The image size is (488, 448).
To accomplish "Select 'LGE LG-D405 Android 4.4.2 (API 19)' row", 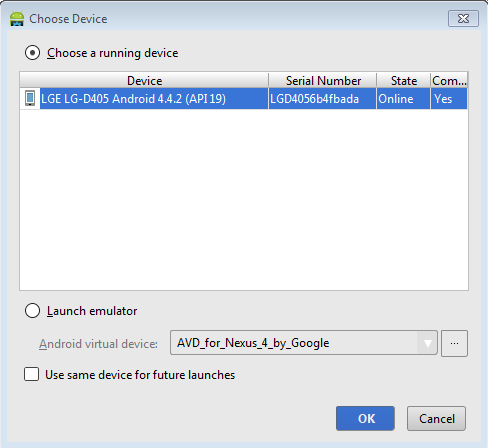I will pyautogui.click(x=244, y=99).
